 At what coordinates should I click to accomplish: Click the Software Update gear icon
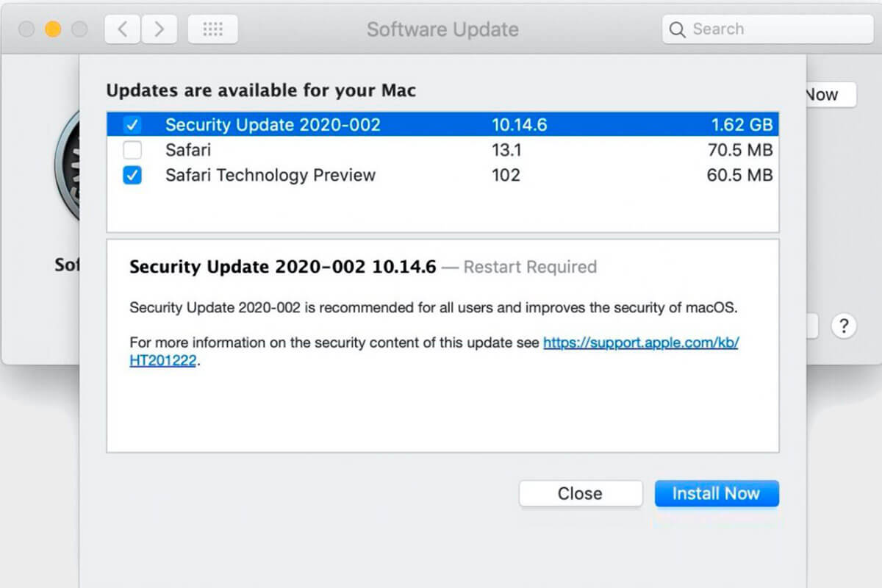pyautogui.click(x=68, y=165)
